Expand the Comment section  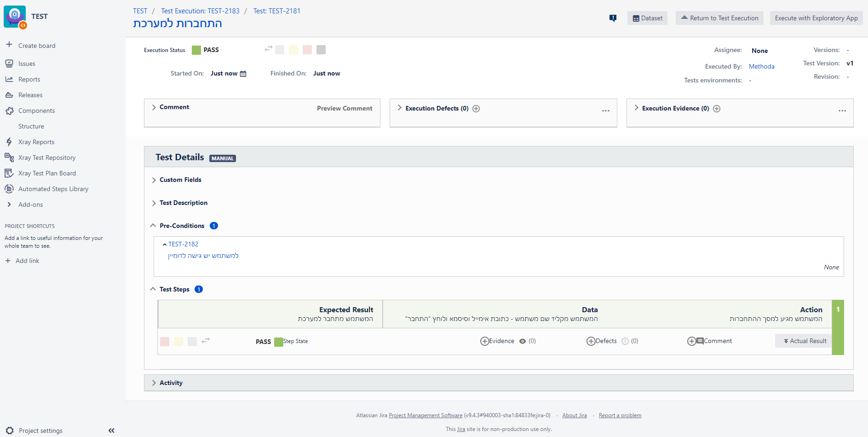pyautogui.click(x=154, y=107)
